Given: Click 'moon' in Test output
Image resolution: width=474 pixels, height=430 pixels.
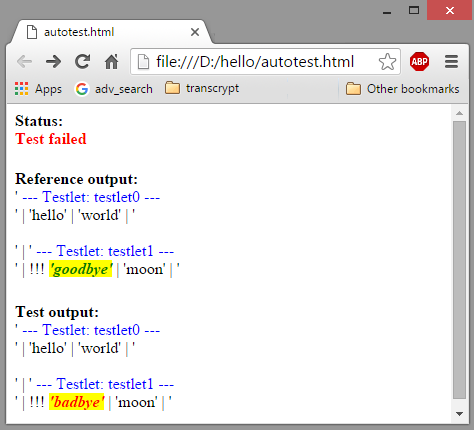Looking at the screenshot, I should click(136, 402).
